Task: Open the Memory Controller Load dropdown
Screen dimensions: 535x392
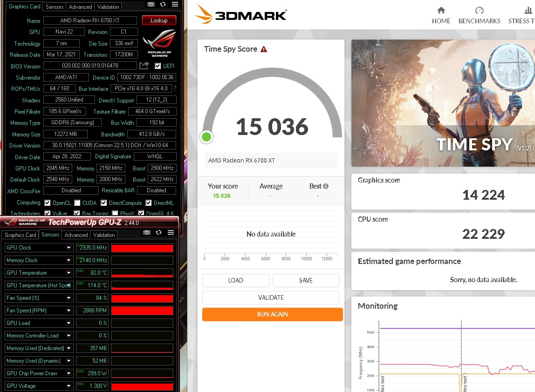Action: [x=69, y=336]
